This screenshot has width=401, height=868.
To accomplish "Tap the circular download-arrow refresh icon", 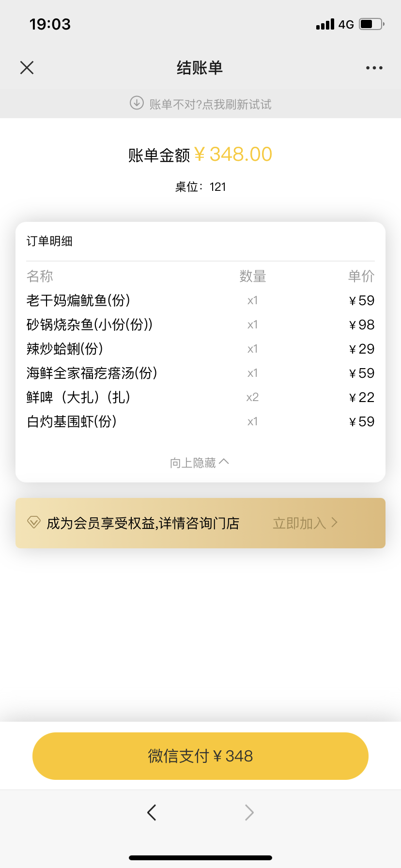I will tap(137, 103).
